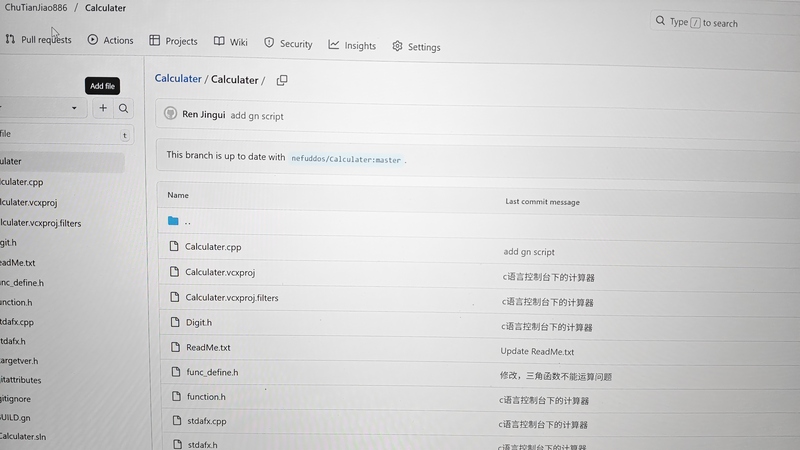Select BUILD.gn in sidebar tree
The height and width of the screenshot is (450, 800).
coord(15,417)
